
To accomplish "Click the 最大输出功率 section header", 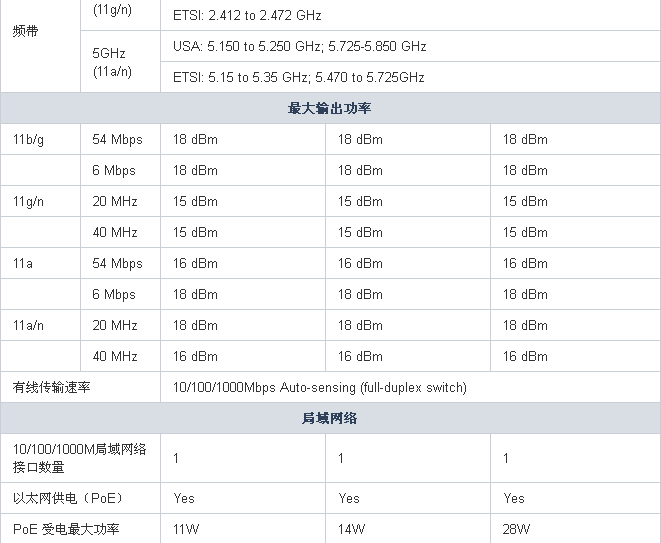I will pos(330,108).
